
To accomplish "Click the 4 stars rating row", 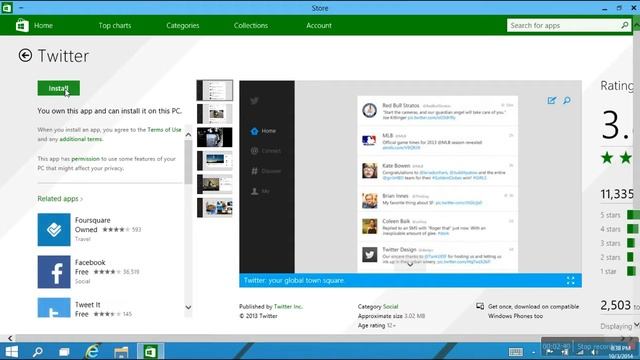I will pyautogui.click(x=619, y=229).
